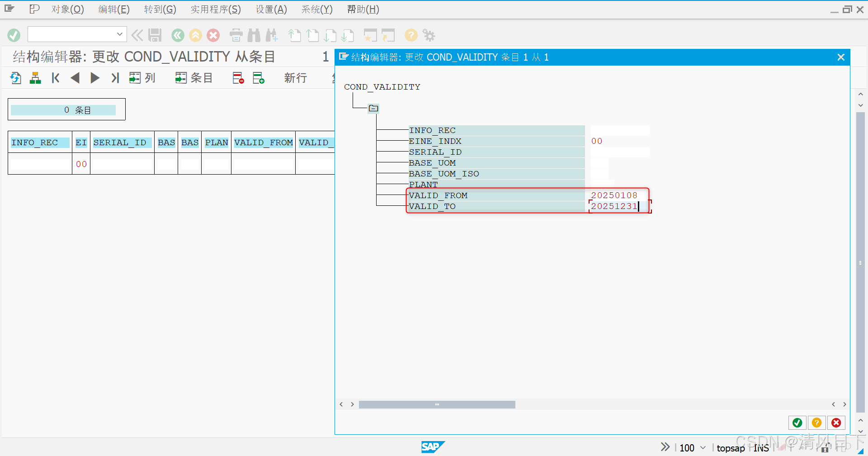The height and width of the screenshot is (456, 868).
Task: Go to next entry triangle icon
Action: [95, 78]
